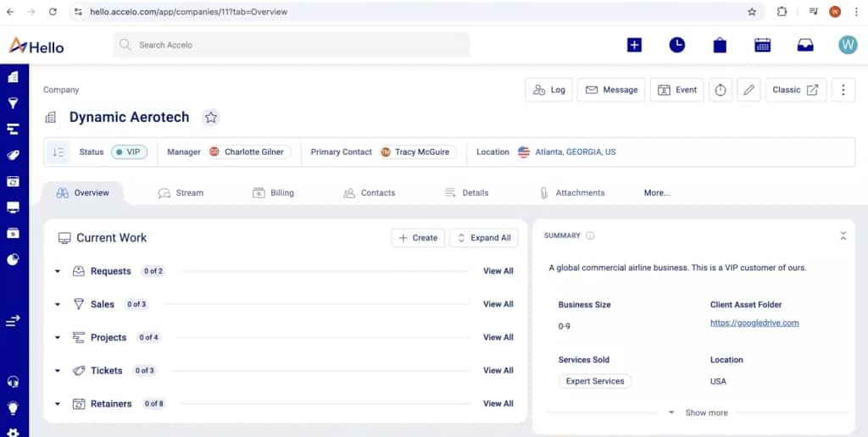Click the Create button in Current Work
The image size is (868, 437).
tap(418, 238)
